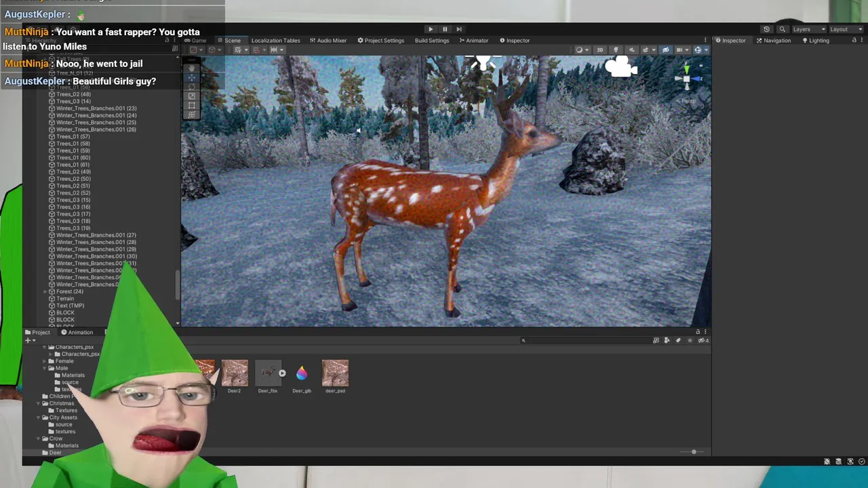Select the Scale tool

pyautogui.click(x=191, y=96)
